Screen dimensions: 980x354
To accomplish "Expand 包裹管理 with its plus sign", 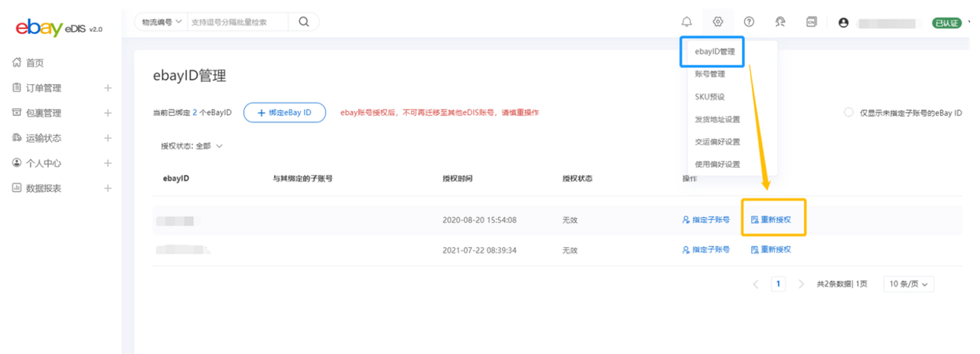I will [x=108, y=113].
